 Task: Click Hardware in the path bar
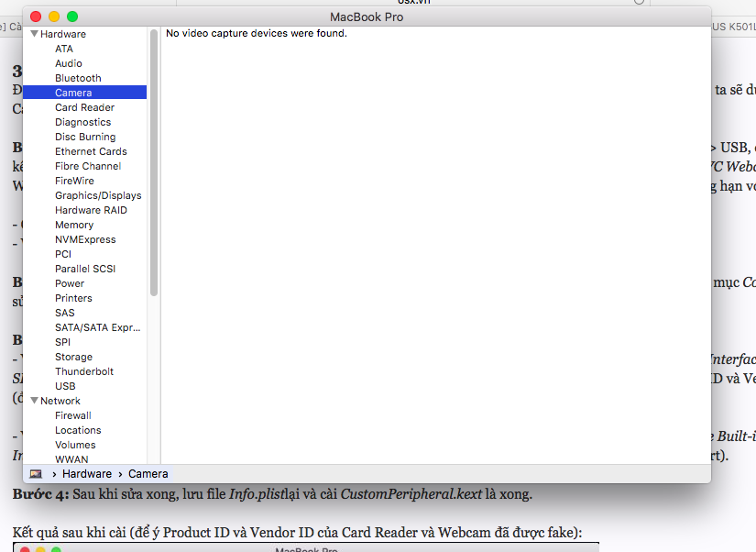87,474
